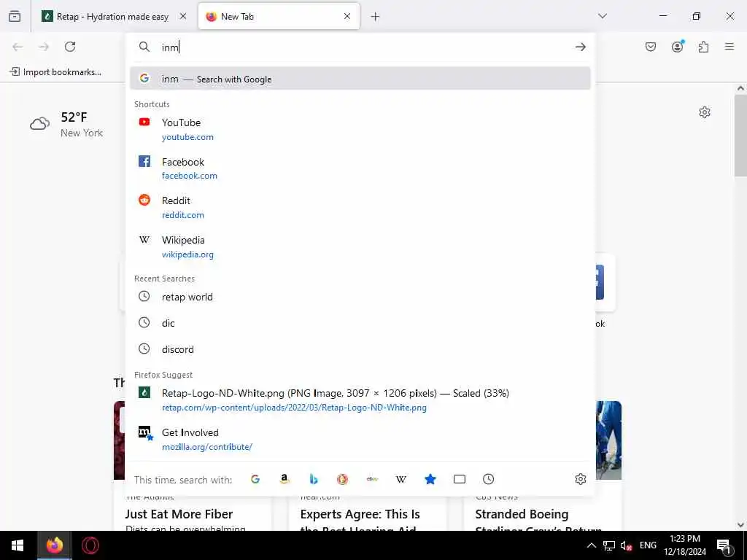Viewport: 747px width, 560px height.
Task: Open the Wikipedia shortcut suggestion
Action: (360, 246)
